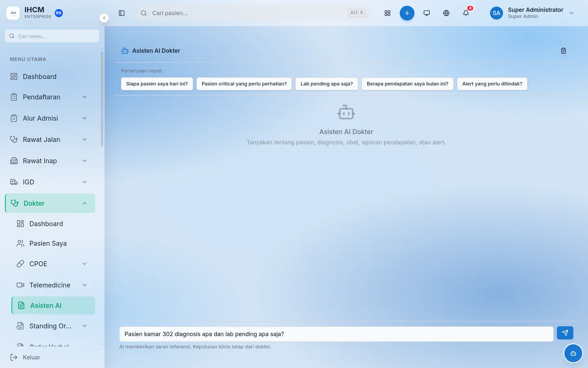Collapse the Dokter menu section
Viewport: 588px width, 368px height.
[x=50, y=203]
